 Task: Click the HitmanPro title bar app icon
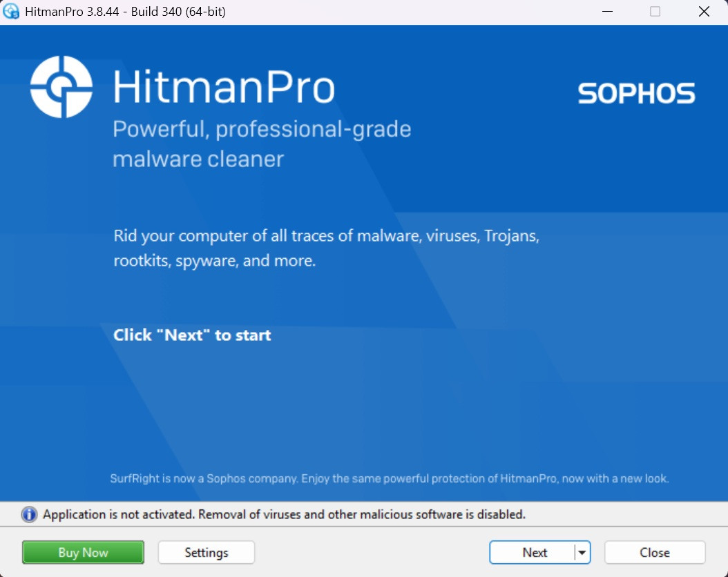point(11,11)
